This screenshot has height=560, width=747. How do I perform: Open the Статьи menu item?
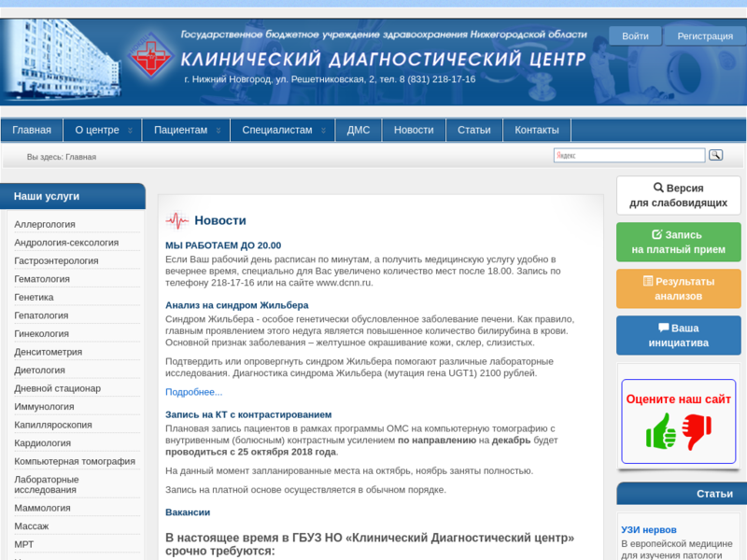(474, 130)
